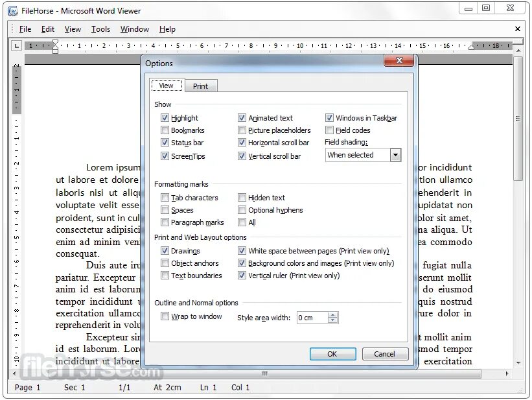Minimize the Word Viewer window
Image resolution: width=532 pixels, height=400 pixels.
[468, 8]
